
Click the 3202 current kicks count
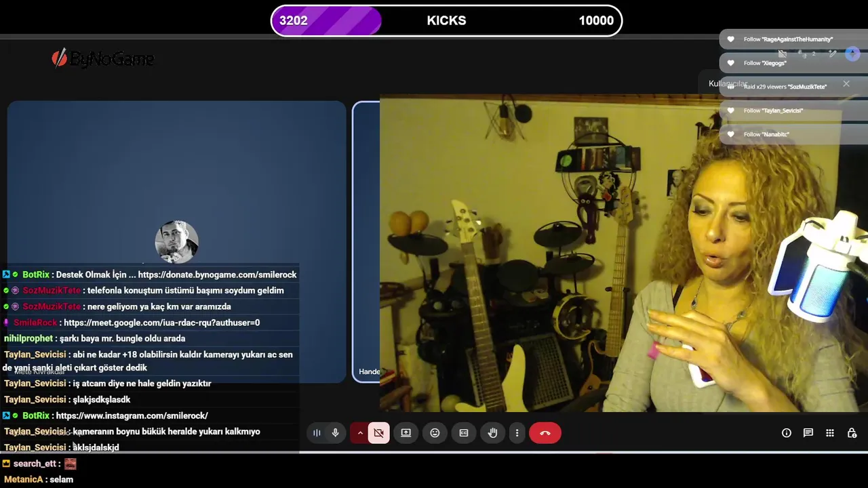tap(294, 20)
